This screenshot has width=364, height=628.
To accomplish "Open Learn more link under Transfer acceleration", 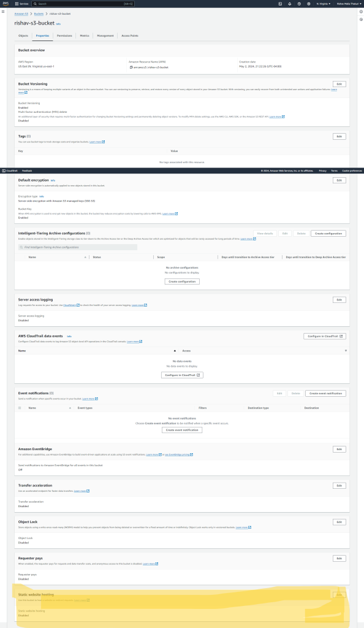I will [82, 491].
